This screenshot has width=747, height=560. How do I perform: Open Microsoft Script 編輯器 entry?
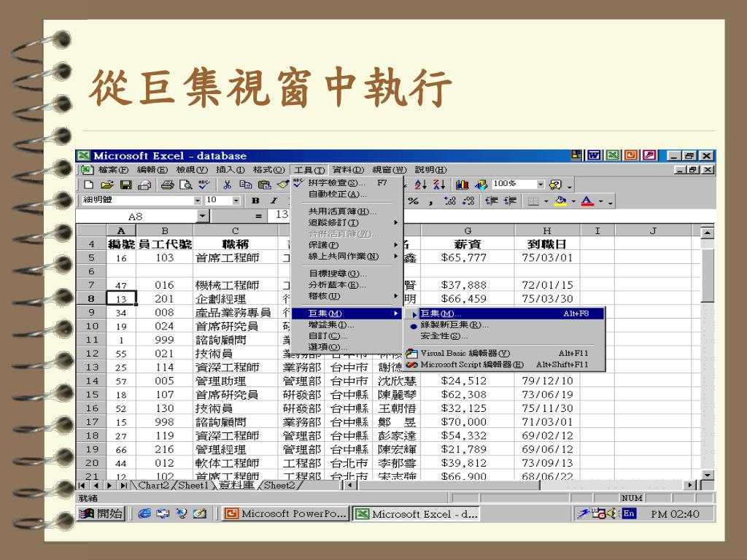coord(504,365)
